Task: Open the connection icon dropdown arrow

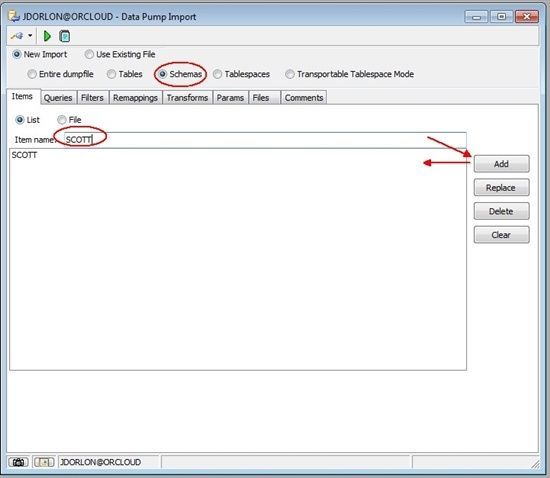Action: click(30, 36)
